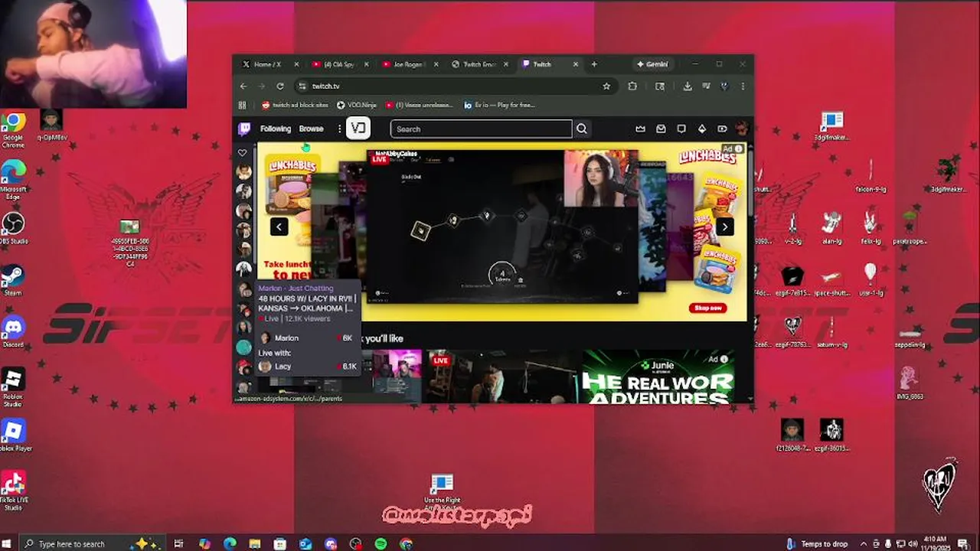Click the magnifying glass search button
The height and width of the screenshot is (551, 980).
tap(582, 129)
